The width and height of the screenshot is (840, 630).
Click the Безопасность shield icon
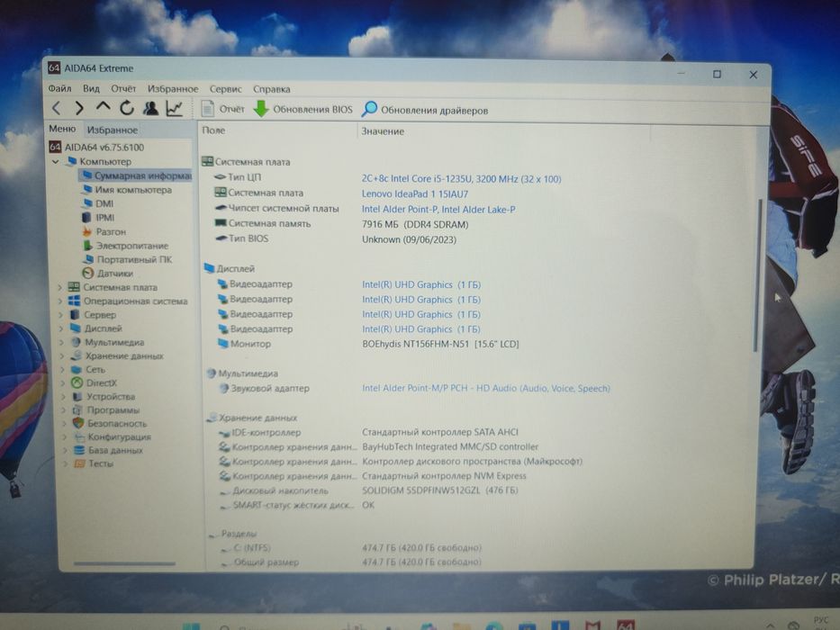click(78, 423)
